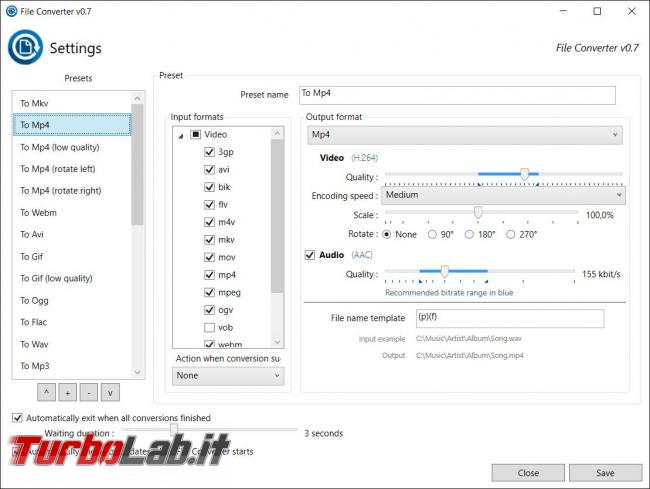Uncheck the avi input format
Viewport: 650px width, 489px height.
click(209, 169)
